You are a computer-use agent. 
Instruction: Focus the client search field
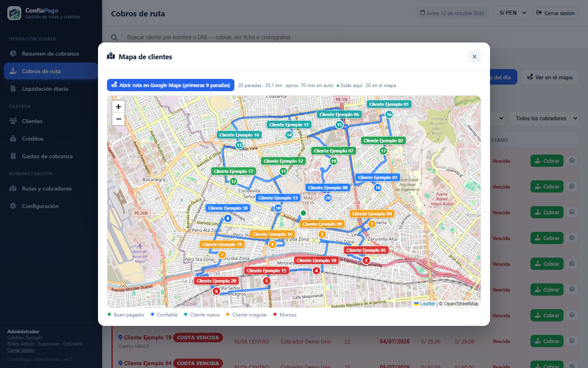[230, 37]
